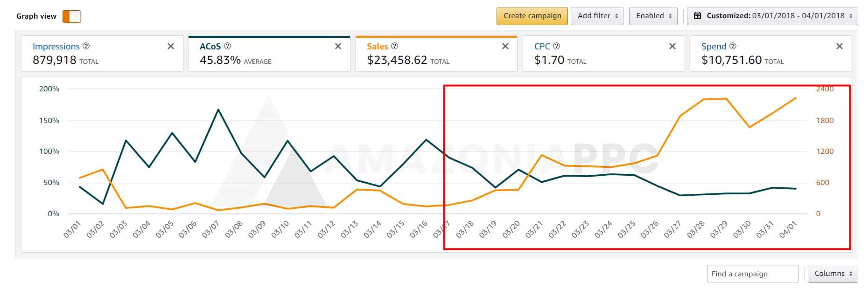Select the Sales metric card
This screenshot has width=868, height=302.
click(436, 54)
